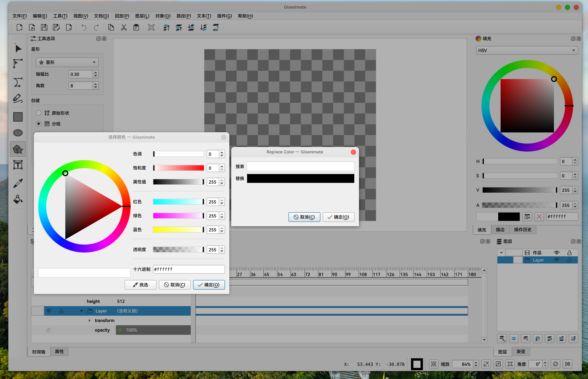
Task: Collapse the 作品 tree in layers panel
Action: 501,253
